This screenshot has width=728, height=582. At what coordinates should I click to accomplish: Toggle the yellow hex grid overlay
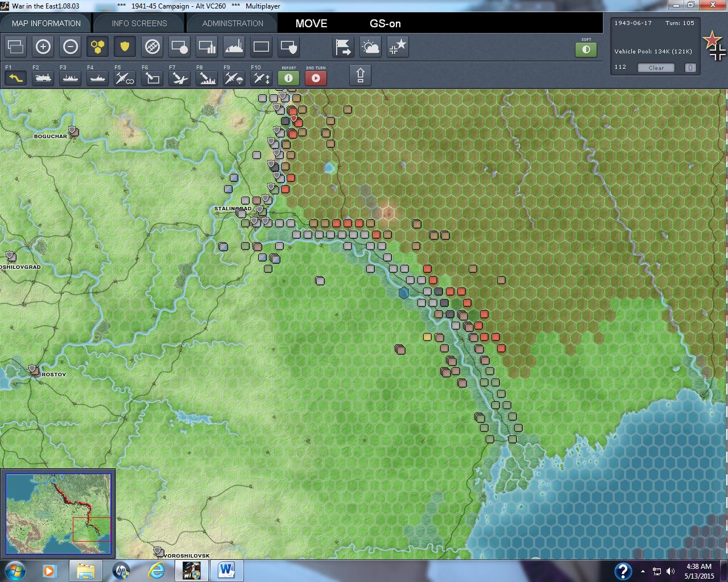(x=98, y=47)
